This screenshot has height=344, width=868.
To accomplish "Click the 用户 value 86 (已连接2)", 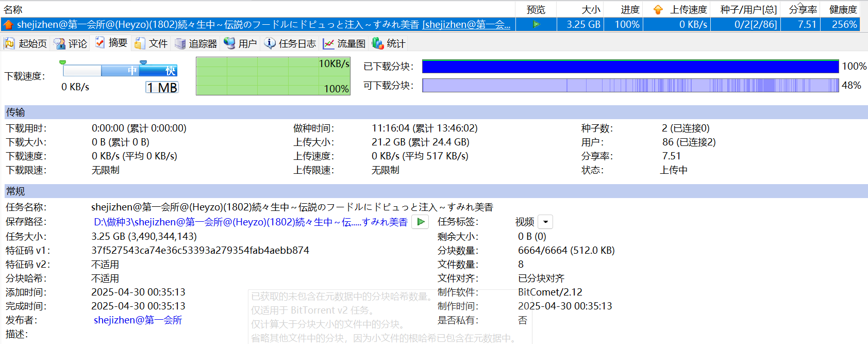I will (689, 142).
